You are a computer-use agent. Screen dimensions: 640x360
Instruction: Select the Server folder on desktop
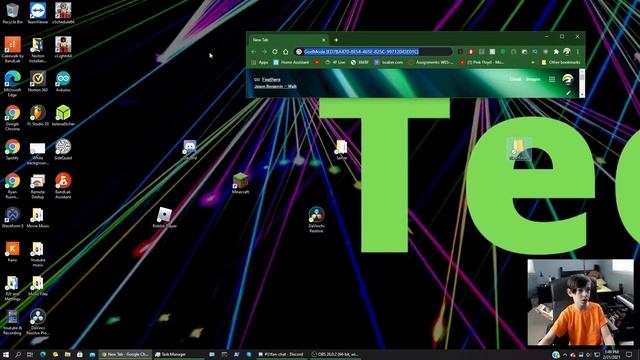(342, 149)
